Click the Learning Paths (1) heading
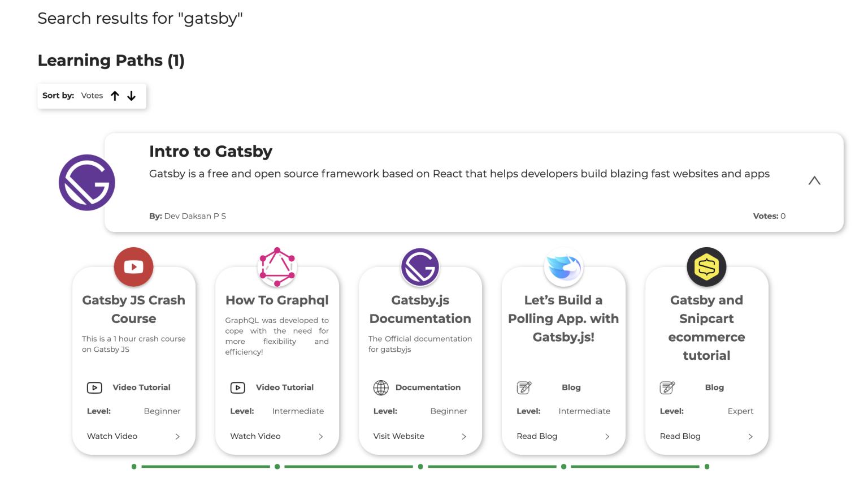This screenshot has height=491, width=868. (111, 61)
